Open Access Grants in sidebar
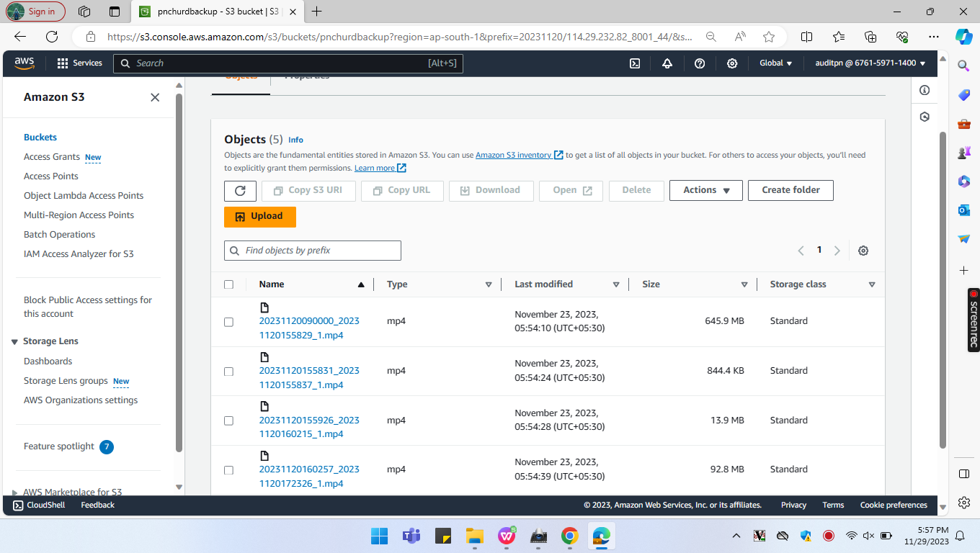 [52, 157]
